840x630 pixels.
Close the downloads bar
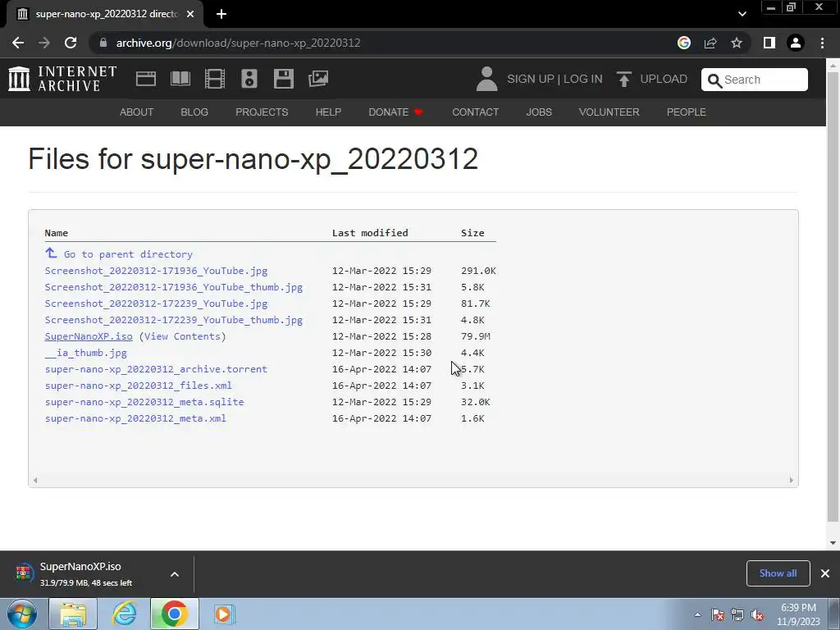[x=825, y=573]
